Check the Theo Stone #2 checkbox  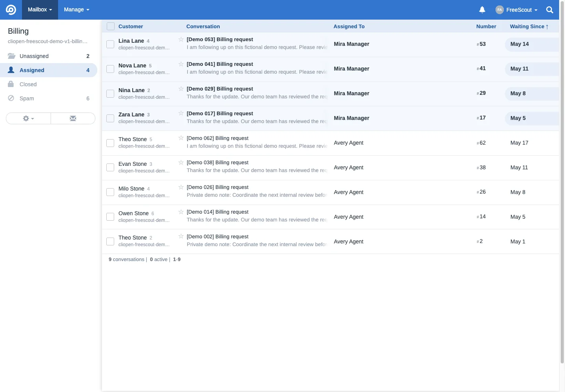[x=110, y=241]
